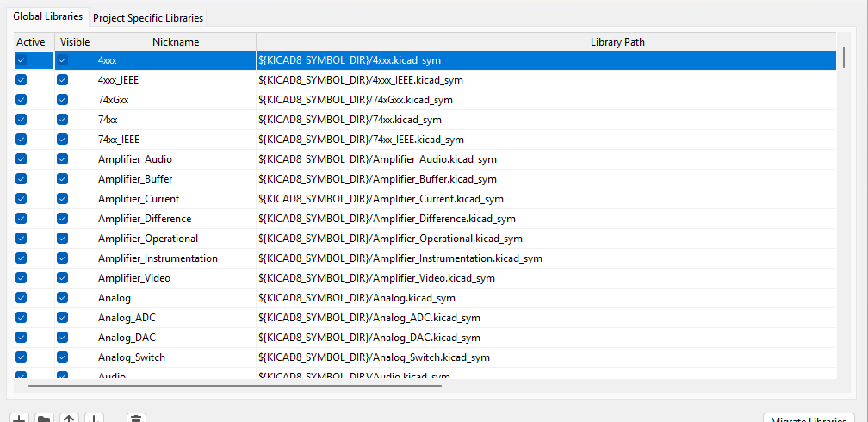
Task: Toggle Visible checkbox for 74xGxx
Action: [63, 100]
